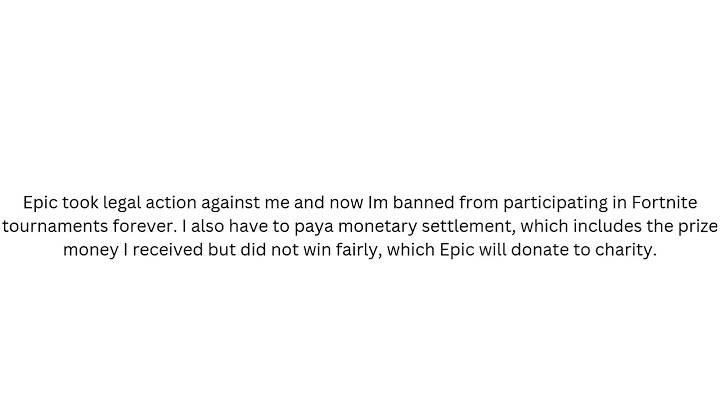The image size is (720, 404).
Task: Click the word "monetary" in the second line
Action: point(377,228)
